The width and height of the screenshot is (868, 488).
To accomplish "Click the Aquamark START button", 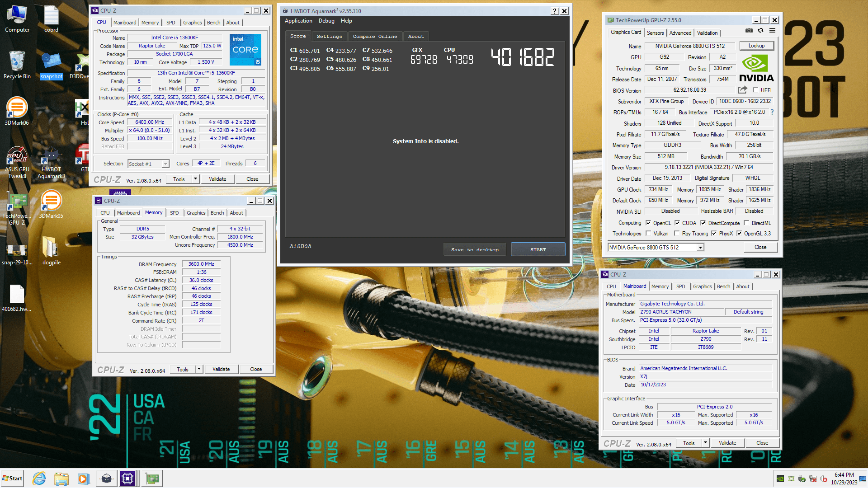I will tap(538, 249).
